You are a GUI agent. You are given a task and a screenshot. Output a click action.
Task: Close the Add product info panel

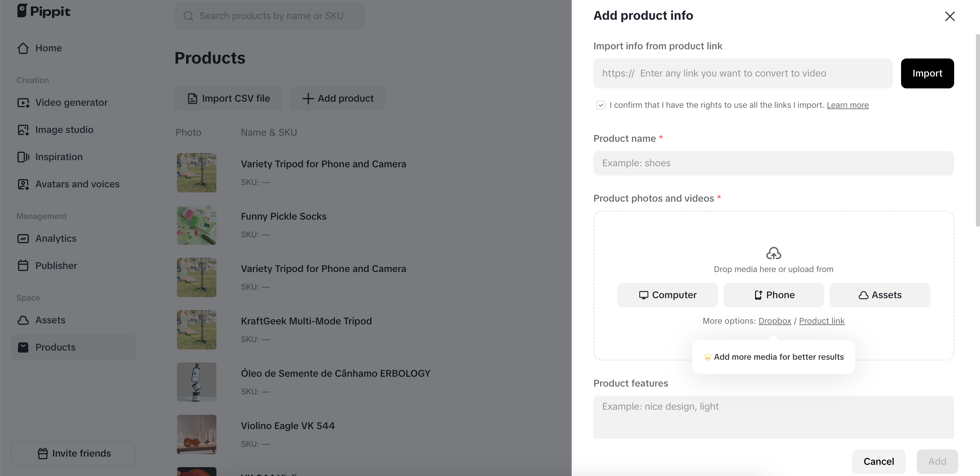(950, 16)
